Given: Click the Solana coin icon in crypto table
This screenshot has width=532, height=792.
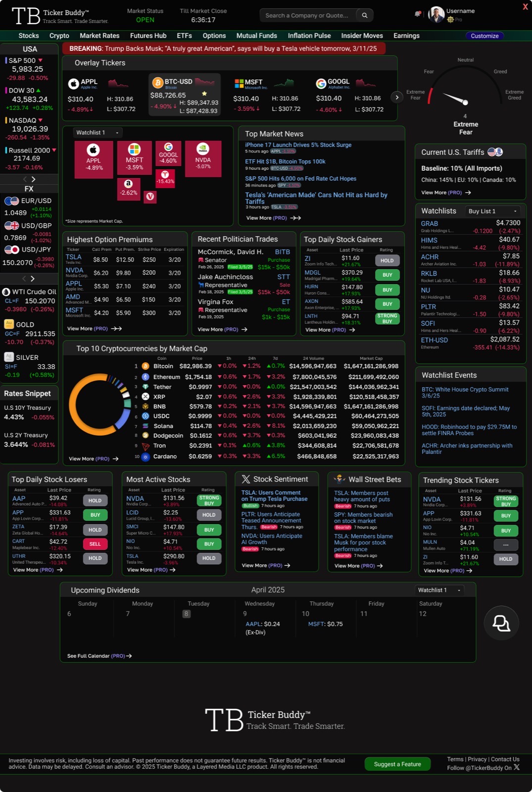Looking at the screenshot, I should (x=145, y=426).
